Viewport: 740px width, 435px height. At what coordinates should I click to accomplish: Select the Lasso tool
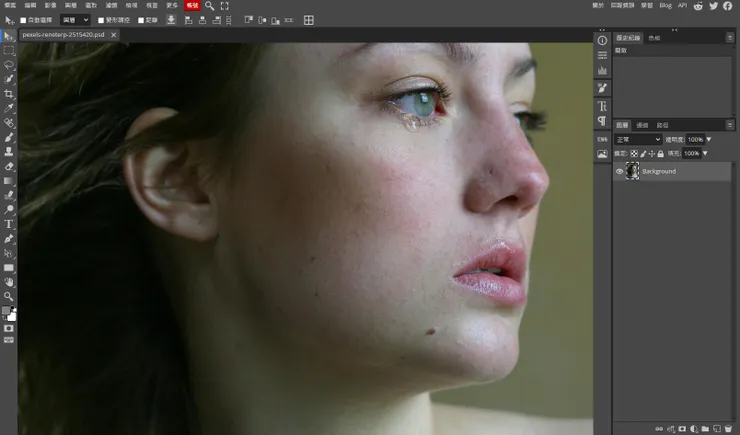pos(9,65)
